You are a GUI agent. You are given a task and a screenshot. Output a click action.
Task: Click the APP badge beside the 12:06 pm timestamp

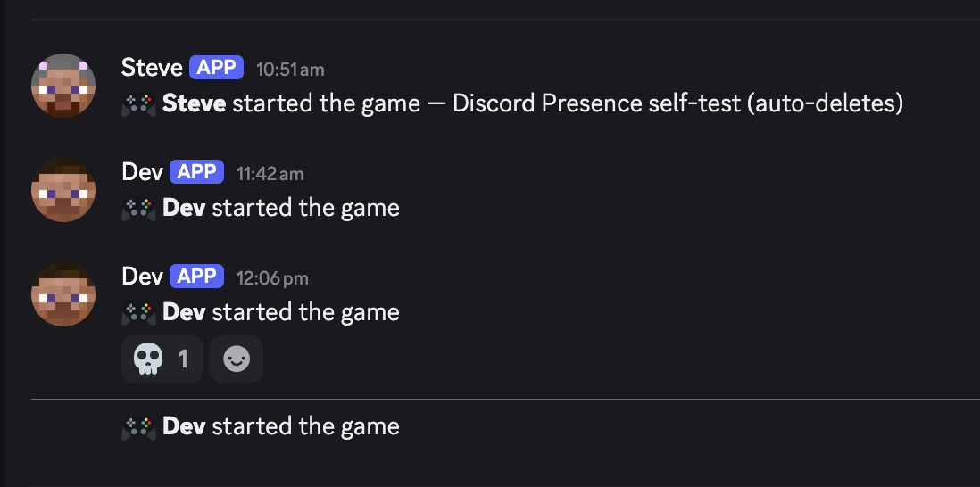[196, 276]
